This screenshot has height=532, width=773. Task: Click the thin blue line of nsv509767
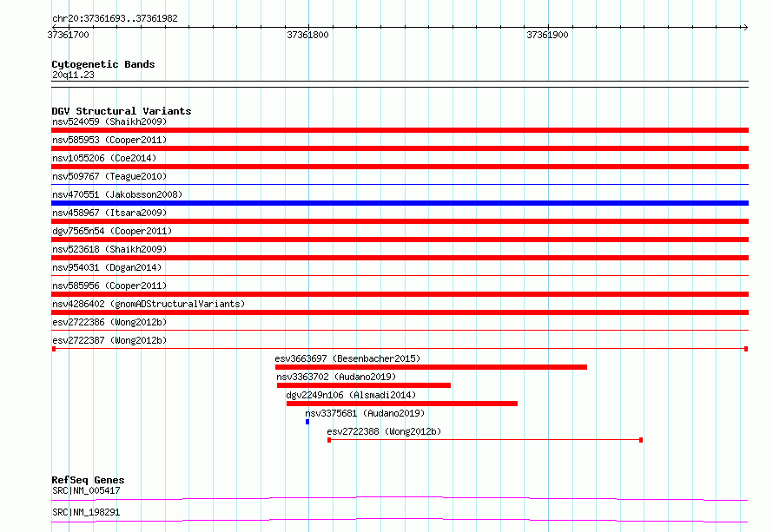coord(400,185)
